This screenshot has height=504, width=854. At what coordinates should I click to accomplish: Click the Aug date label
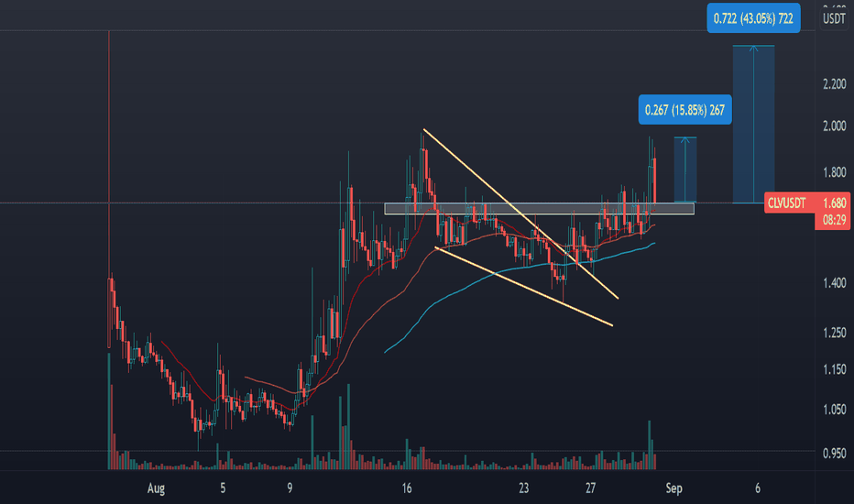pos(156,488)
